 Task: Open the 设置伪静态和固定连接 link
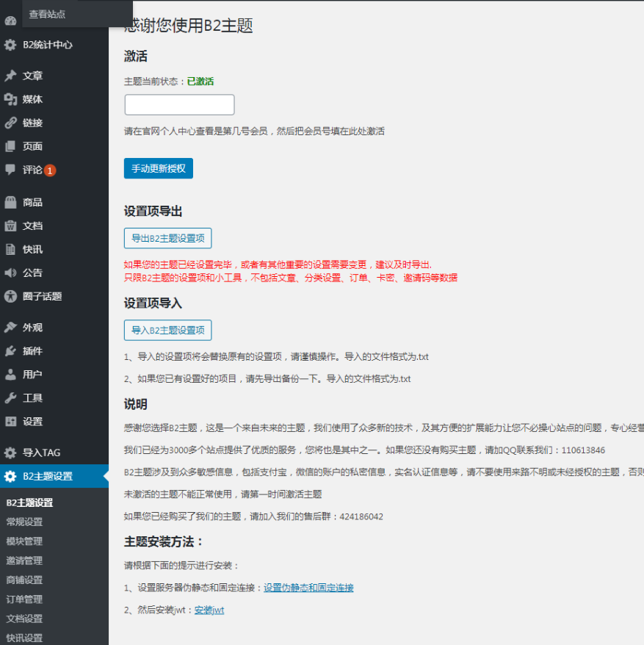click(x=308, y=588)
